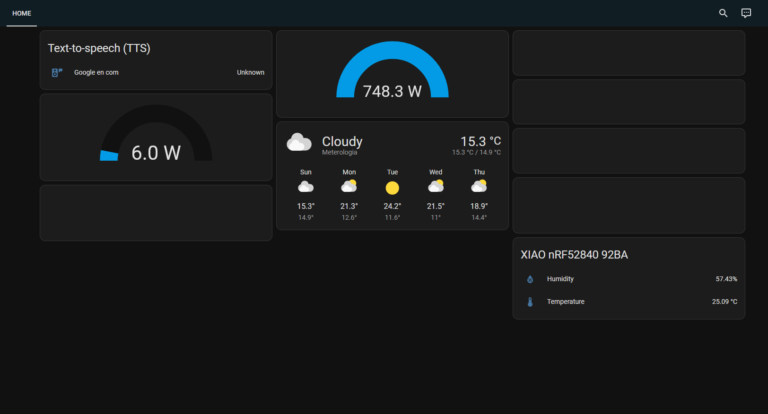Click the Google en com TTS icon
Screen dimensions: 768x414
(56, 72)
